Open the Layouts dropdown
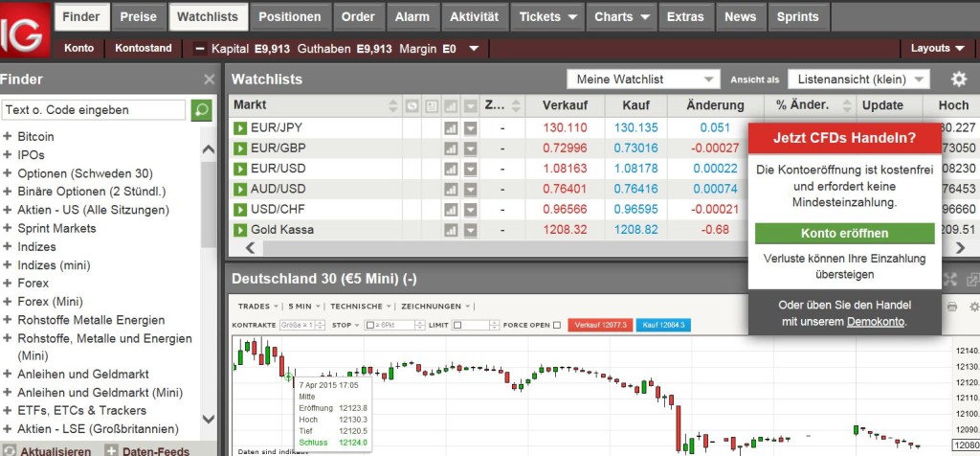 click(x=938, y=48)
